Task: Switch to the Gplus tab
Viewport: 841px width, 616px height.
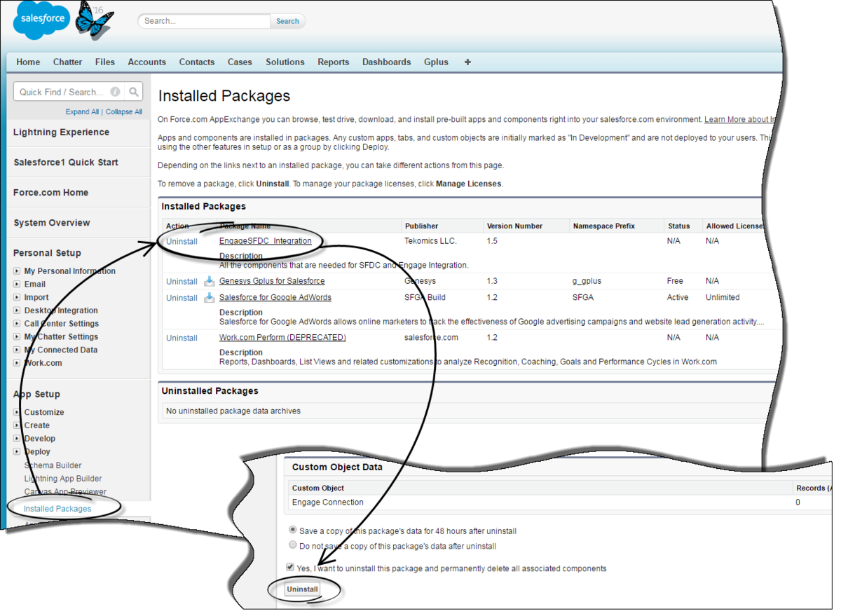Action: coord(436,62)
